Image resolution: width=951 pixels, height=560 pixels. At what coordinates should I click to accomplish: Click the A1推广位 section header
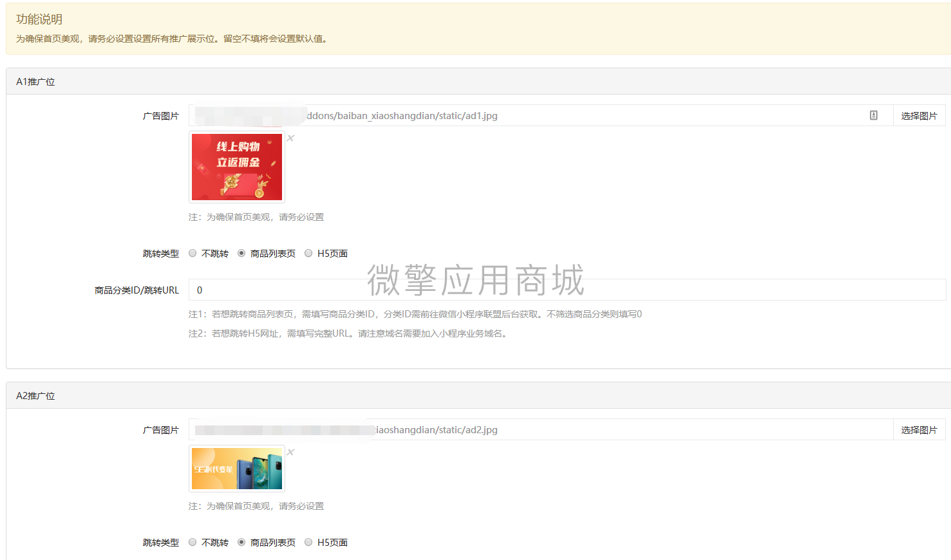coord(35,81)
